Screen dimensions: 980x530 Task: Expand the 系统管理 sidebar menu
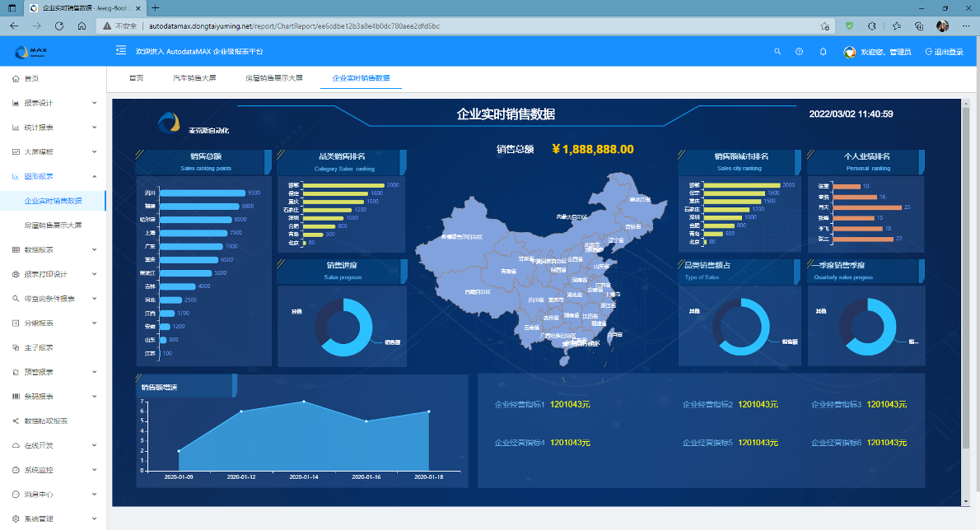[x=53, y=518]
